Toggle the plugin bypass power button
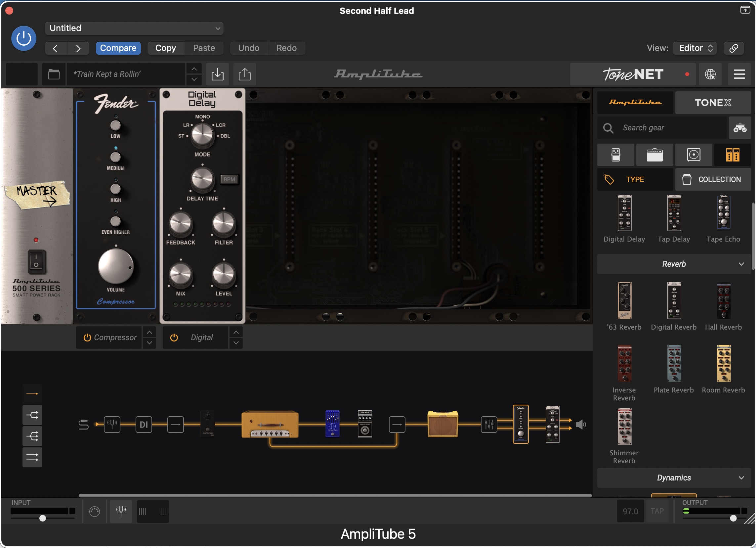The width and height of the screenshot is (756, 548). click(24, 38)
